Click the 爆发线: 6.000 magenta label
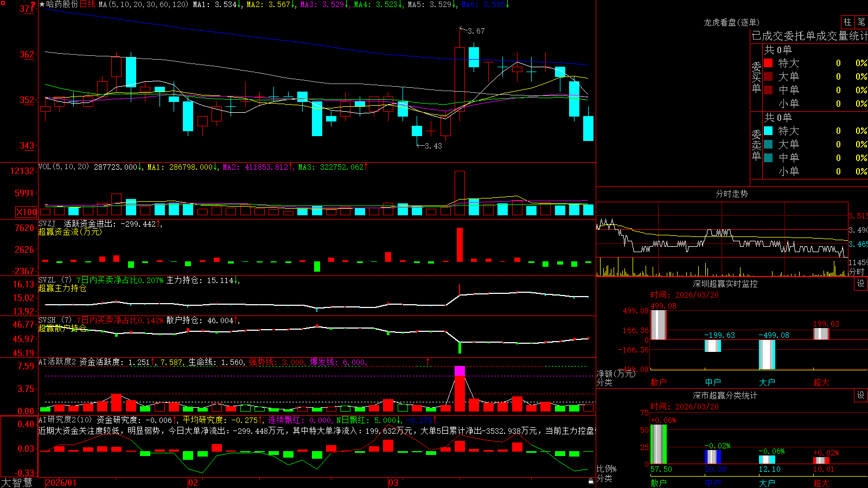 pos(338,362)
